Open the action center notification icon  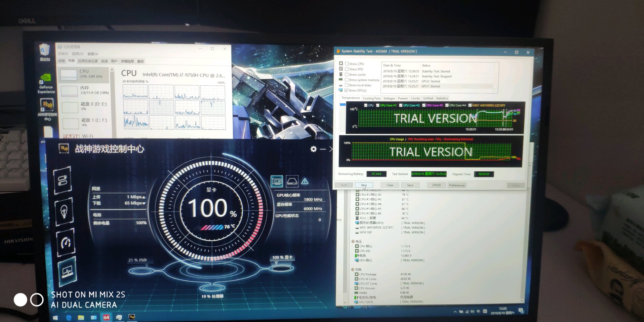pyautogui.click(x=521, y=311)
